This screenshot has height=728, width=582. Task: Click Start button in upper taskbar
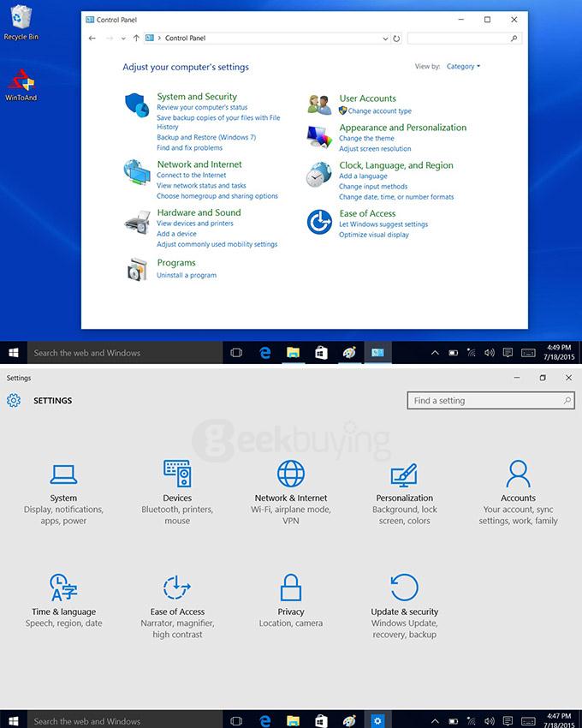pos(14,353)
